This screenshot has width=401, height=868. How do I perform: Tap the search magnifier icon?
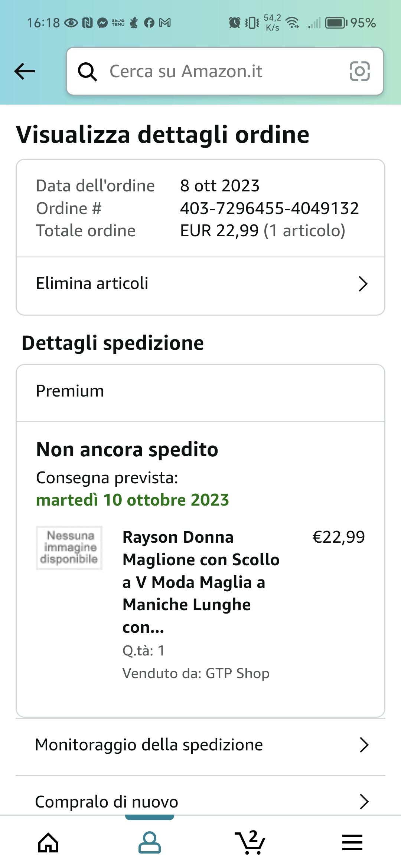(87, 71)
